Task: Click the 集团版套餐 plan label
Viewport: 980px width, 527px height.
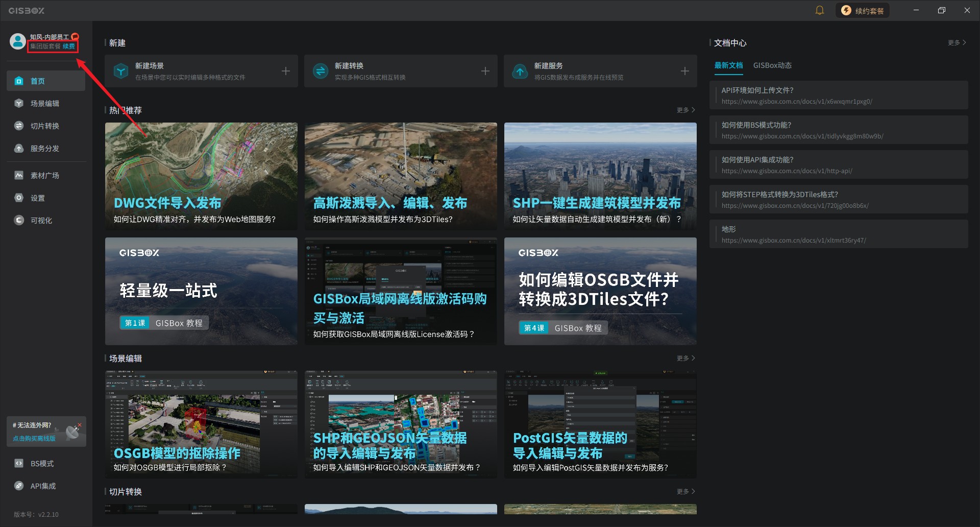Action: pos(45,46)
